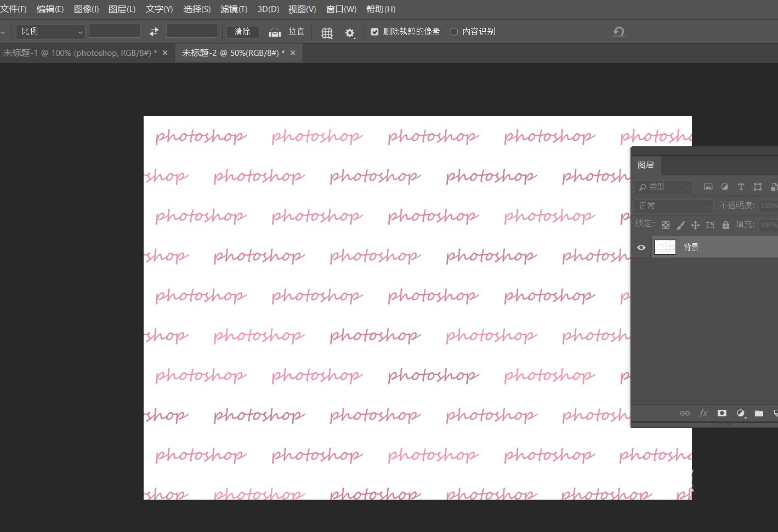
Task: Filter layers by pixel image icon
Action: coord(708,187)
